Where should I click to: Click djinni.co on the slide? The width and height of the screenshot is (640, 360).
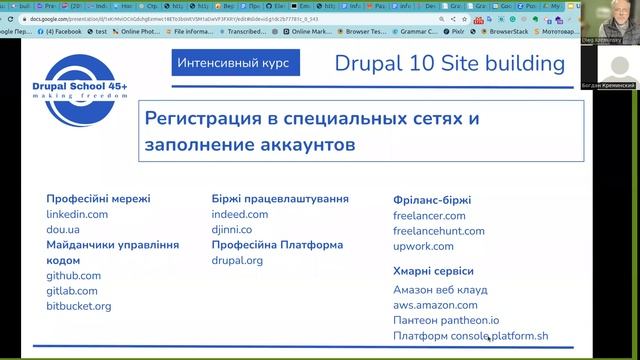(x=232, y=230)
